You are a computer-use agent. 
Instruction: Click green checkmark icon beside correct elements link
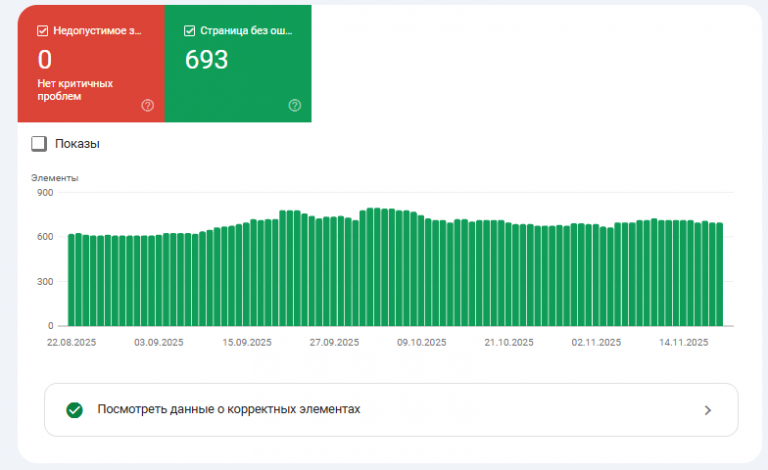click(x=74, y=410)
